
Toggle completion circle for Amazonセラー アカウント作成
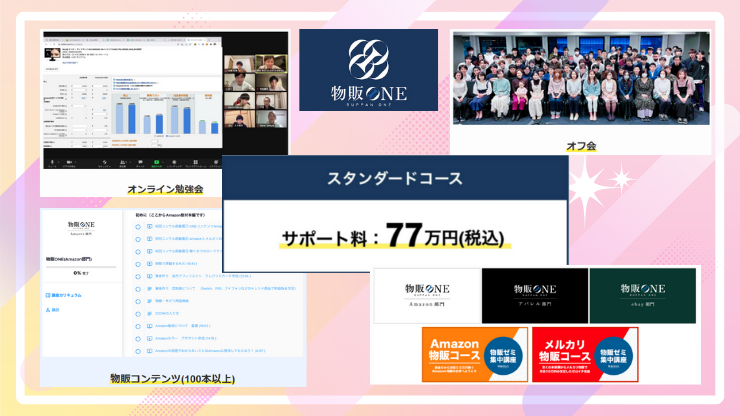[138, 339]
